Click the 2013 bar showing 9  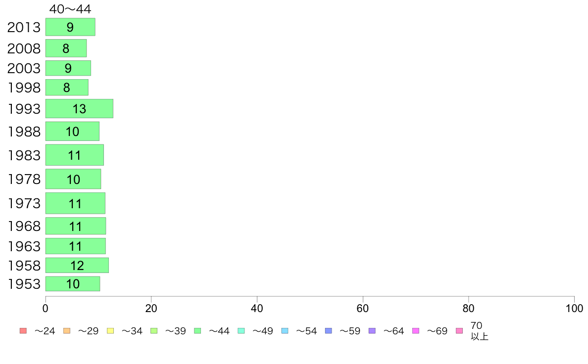(x=70, y=27)
